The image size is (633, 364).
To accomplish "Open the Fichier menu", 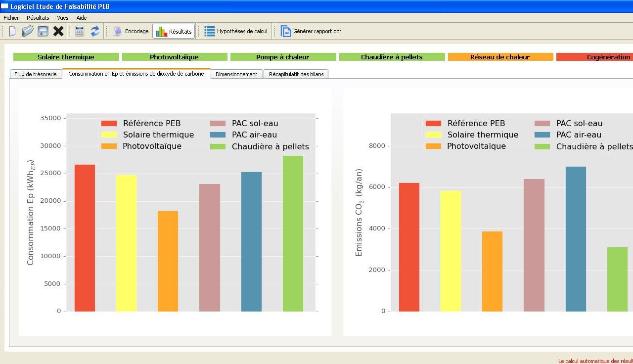I will [x=11, y=18].
